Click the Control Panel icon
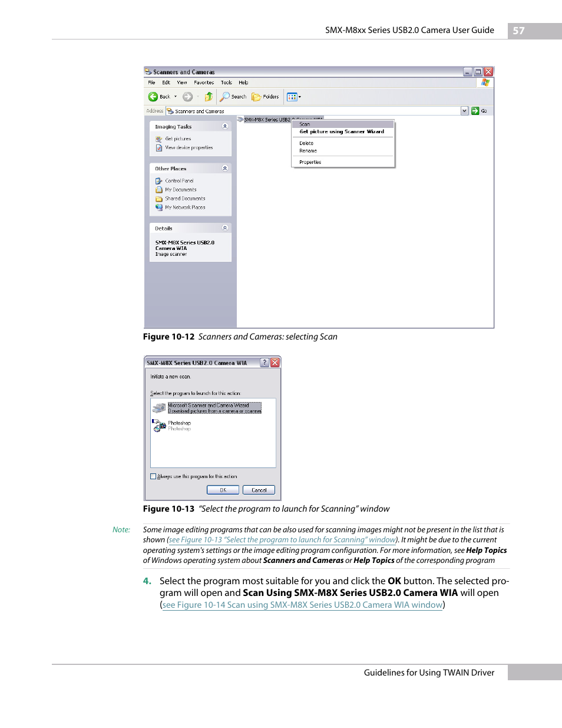Viewport: 562px width, 728px height. point(158,181)
